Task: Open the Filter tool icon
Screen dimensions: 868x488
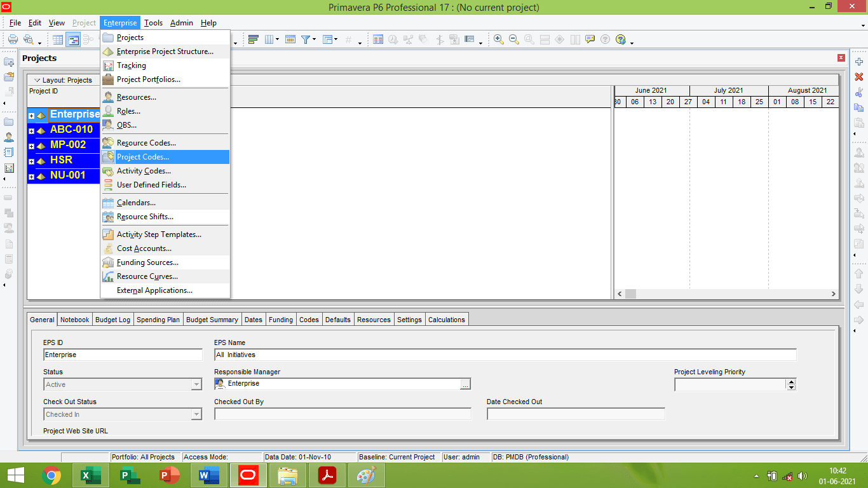Action: [x=306, y=39]
